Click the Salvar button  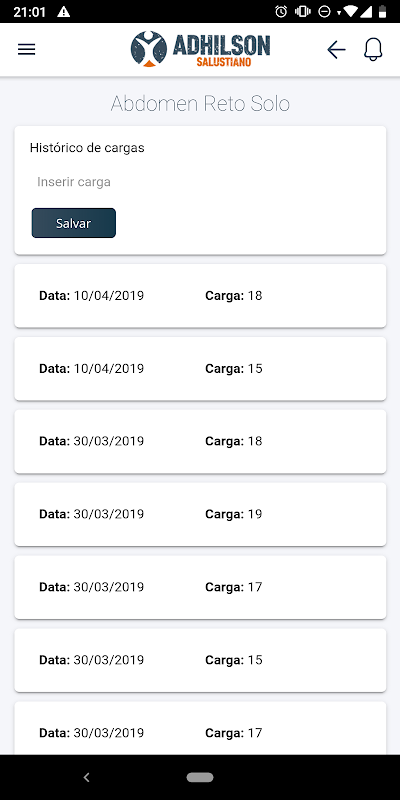[x=73, y=223]
